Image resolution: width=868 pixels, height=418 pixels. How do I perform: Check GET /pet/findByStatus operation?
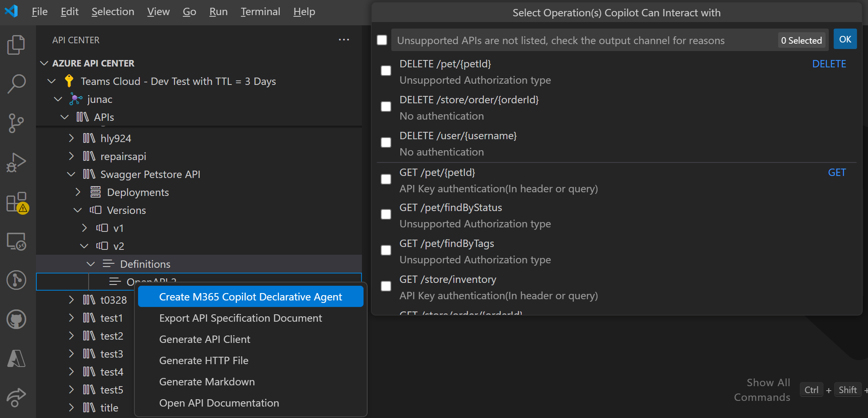386,214
